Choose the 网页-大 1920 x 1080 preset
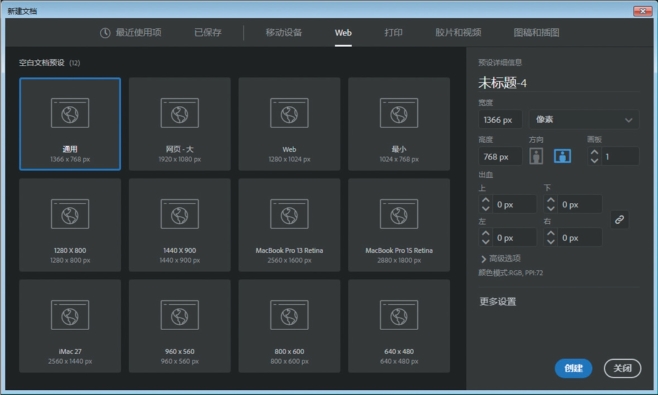Screen dimensions: 658x395 coord(180,124)
